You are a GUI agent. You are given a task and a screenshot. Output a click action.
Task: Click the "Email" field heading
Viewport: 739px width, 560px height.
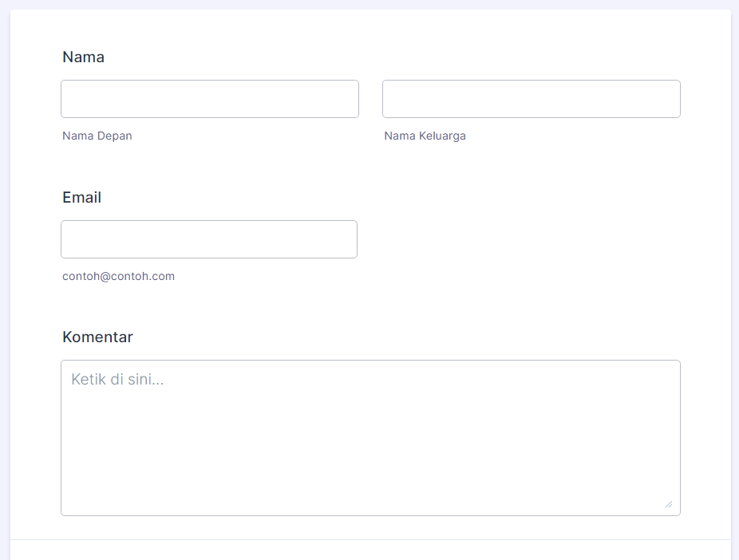(81, 198)
